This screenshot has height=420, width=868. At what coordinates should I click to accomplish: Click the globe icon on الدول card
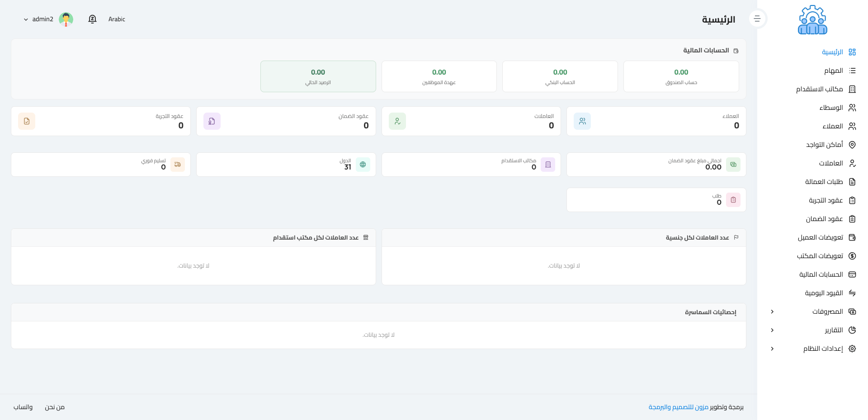363,165
